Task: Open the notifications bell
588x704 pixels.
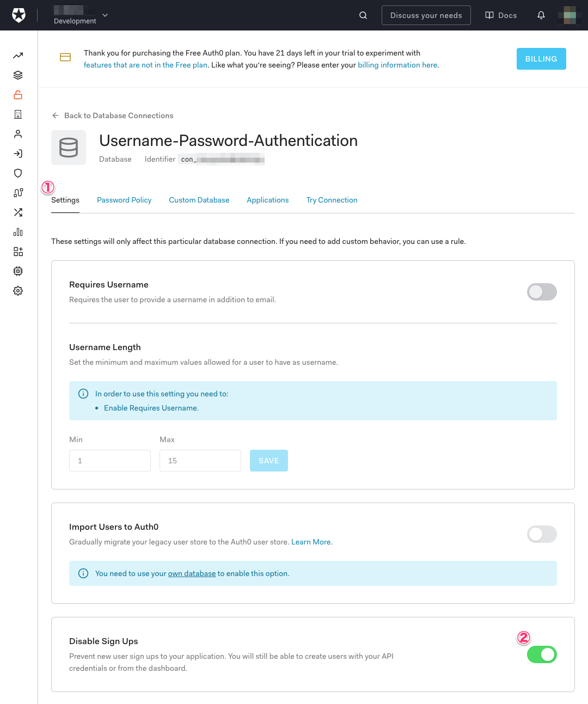Action: (541, 15)
